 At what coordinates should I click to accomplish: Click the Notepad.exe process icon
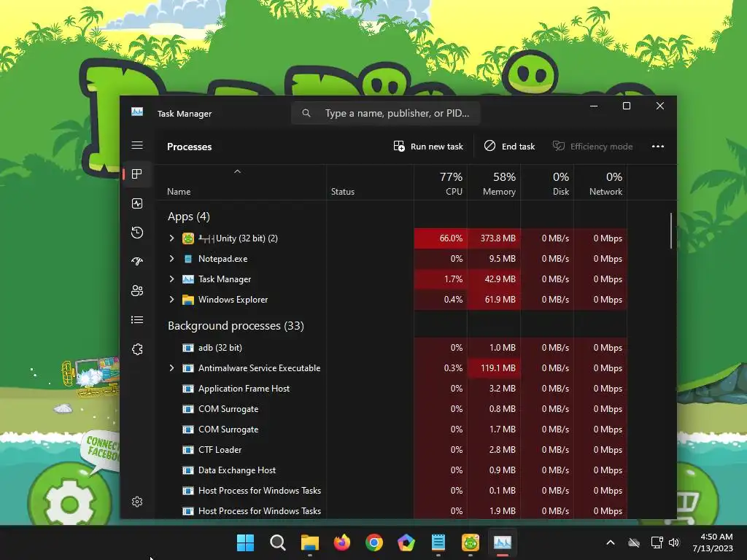point(188,259)
